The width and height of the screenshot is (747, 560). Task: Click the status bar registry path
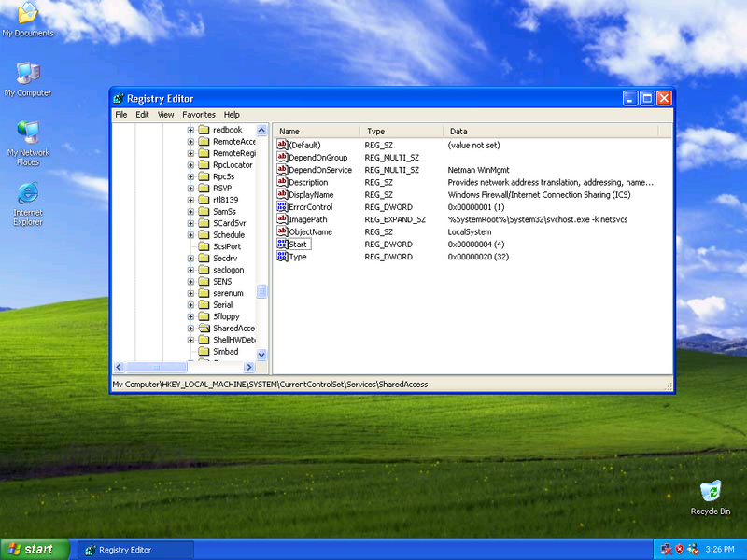pyautogui.click(x=270, y=385)
